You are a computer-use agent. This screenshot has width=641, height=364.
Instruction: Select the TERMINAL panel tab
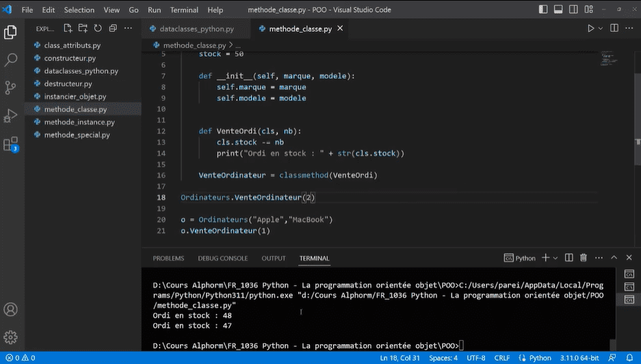[x=314, y=258]
